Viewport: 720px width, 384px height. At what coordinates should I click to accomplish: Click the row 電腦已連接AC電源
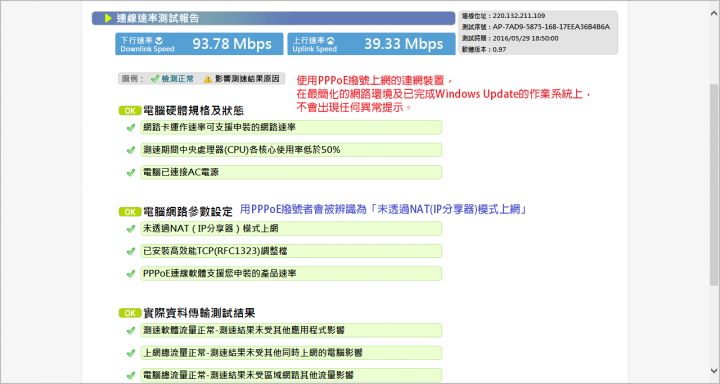point(291,173)
